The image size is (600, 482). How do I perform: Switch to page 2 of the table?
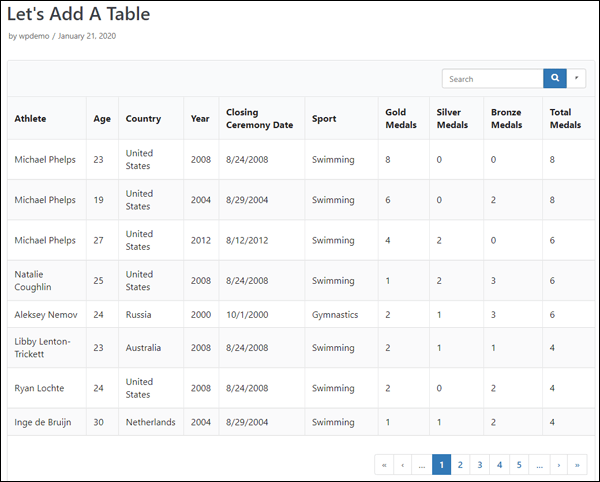click(x=460, y=464)
